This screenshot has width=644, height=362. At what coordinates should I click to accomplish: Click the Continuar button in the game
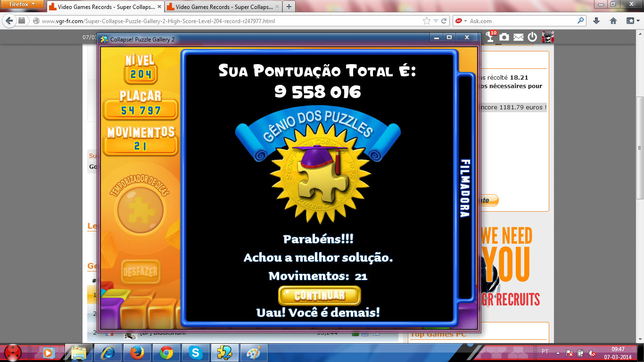pos(319,296)
